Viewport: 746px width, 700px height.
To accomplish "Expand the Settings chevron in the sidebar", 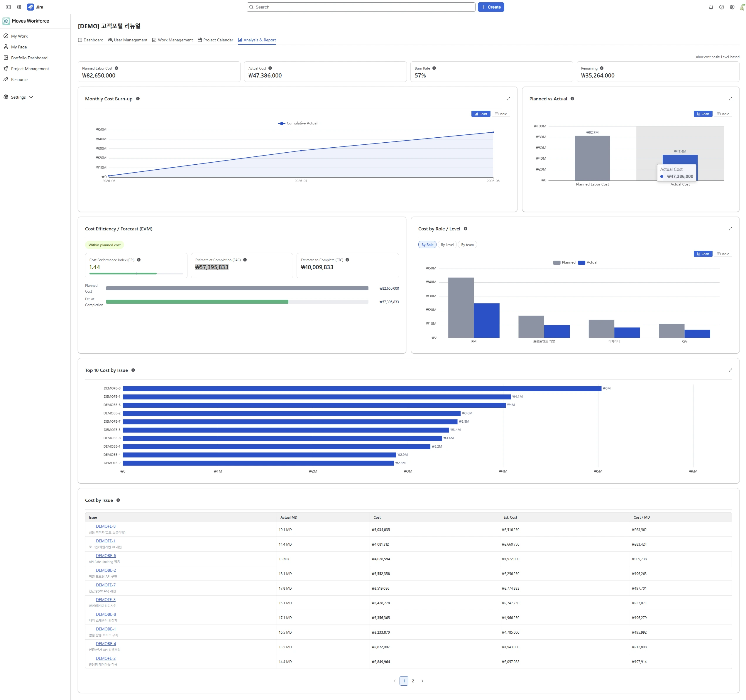I will pyautogui.click(x=31, y=97).
